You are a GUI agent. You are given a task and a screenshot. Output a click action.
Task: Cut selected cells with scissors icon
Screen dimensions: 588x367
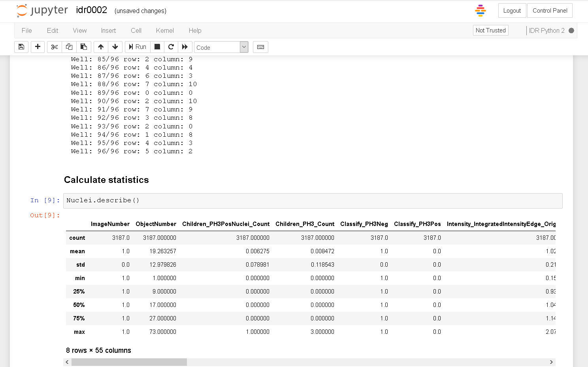point(55,47)
